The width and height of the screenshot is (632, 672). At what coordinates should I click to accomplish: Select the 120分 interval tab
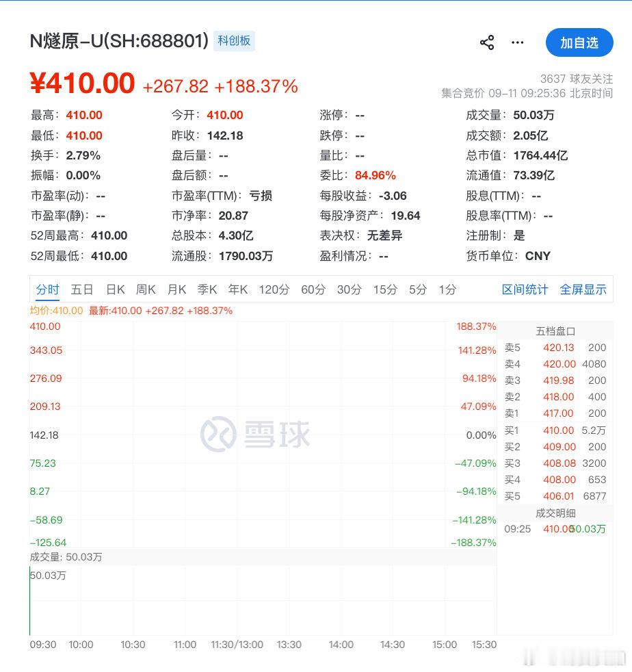coord(274,289)
